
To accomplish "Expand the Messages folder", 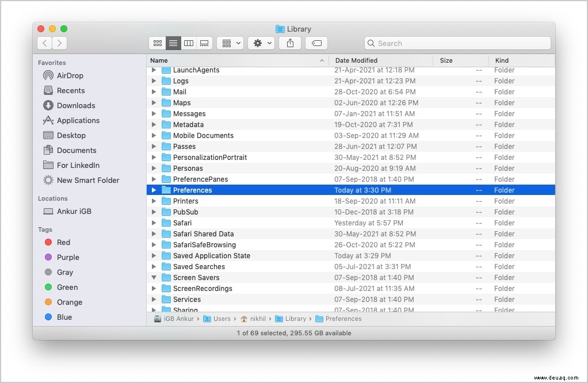I will coord(154,113).
